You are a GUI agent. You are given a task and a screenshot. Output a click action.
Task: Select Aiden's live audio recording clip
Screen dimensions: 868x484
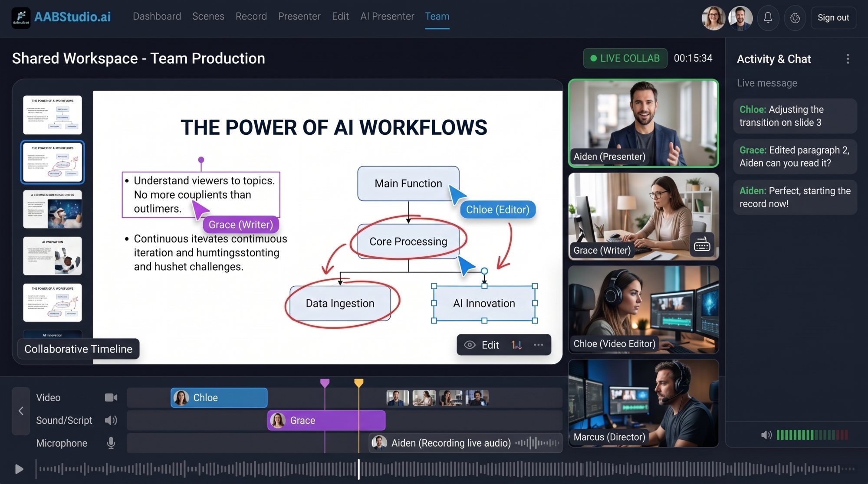pos(465,443)
